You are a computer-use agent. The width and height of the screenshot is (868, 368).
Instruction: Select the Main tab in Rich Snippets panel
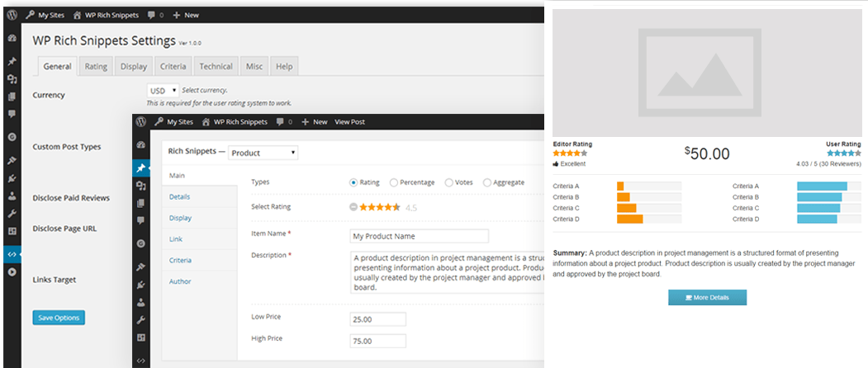(200, 176)
